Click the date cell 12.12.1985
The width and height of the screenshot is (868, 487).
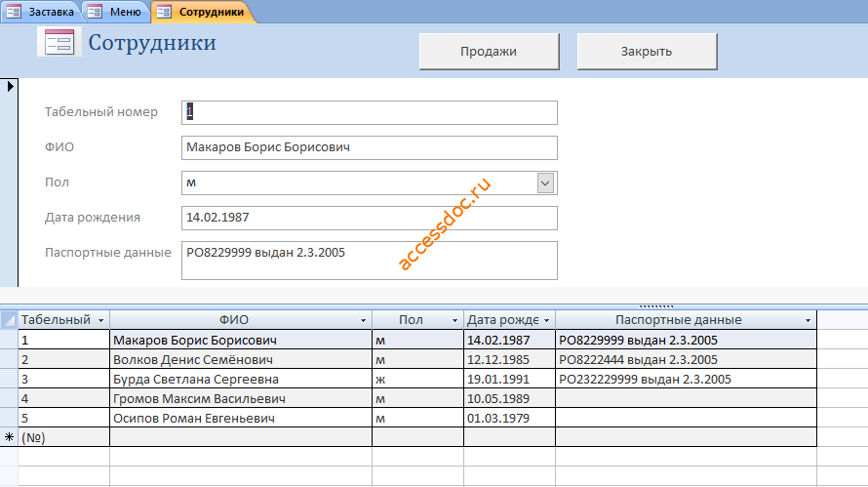click(509, 359)
